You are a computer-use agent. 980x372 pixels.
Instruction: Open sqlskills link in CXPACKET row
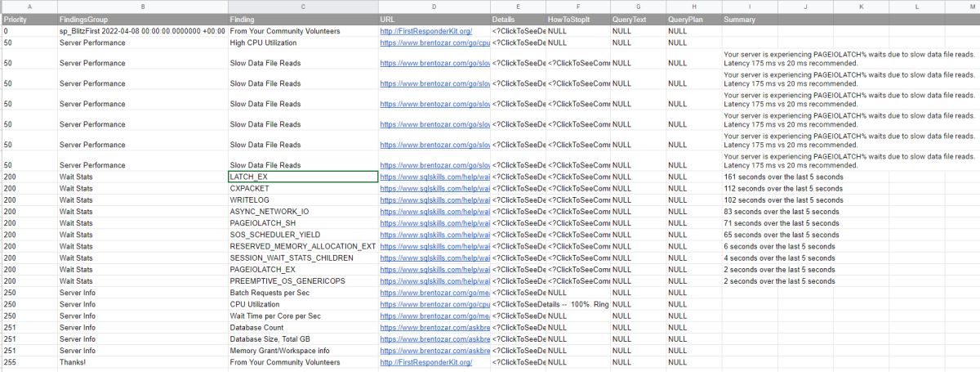(434, 188)
